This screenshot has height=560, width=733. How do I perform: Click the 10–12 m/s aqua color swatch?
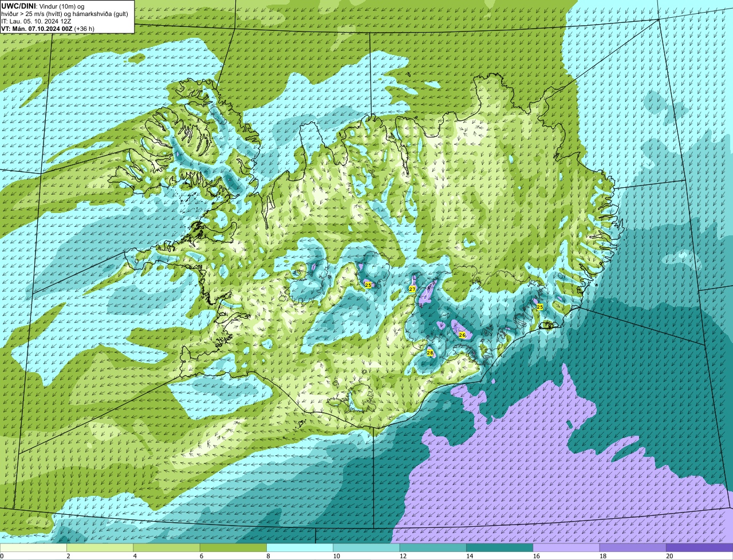(x=366, y=547)
